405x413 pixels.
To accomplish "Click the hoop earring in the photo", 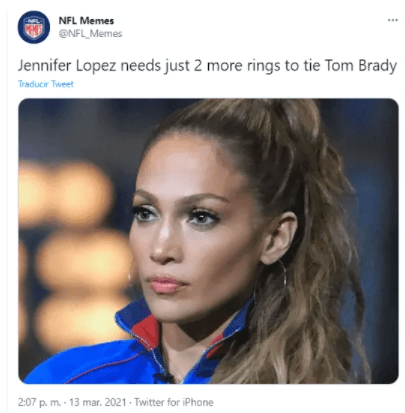I will 283,273.
